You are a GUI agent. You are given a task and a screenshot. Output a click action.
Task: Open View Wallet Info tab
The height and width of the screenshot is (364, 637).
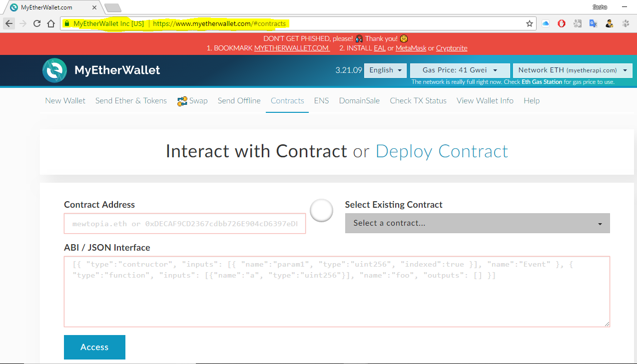pos(485,101)
